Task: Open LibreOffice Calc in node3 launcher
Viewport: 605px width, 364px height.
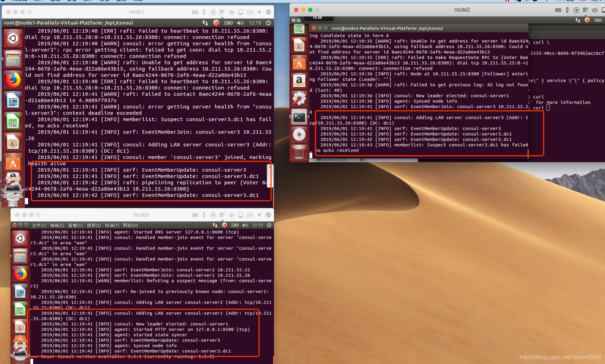Action: tap(20, 310)
